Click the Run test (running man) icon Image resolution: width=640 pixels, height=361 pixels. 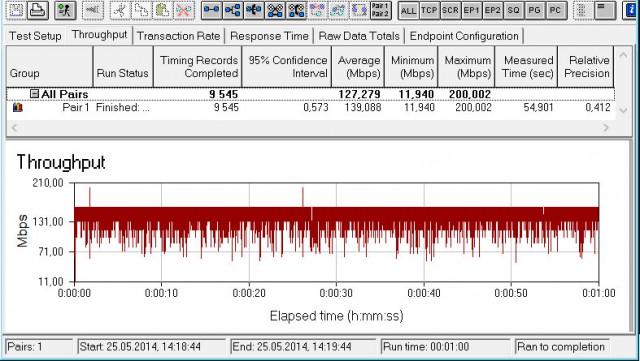65,11
